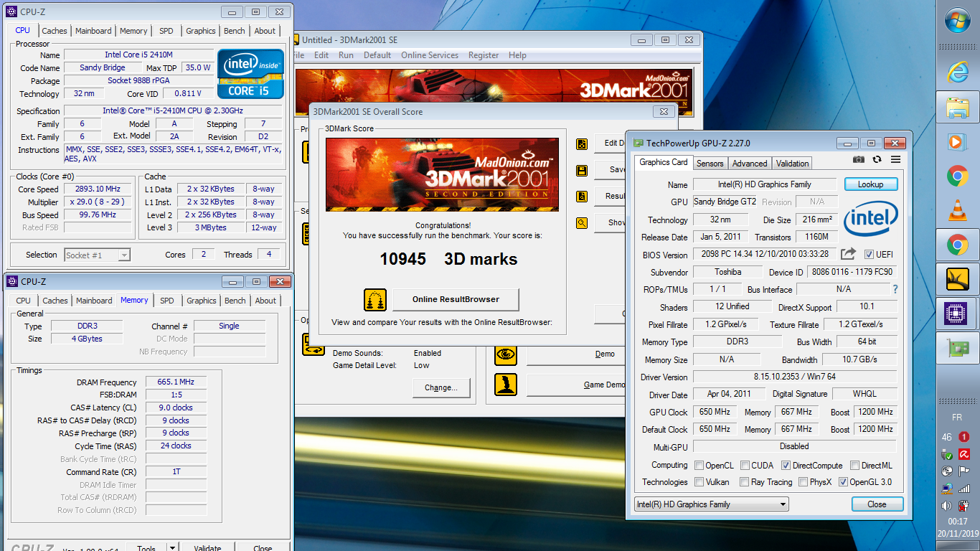
Task: Click the joystick icon beside Game Demo
Action: point(506,385)
